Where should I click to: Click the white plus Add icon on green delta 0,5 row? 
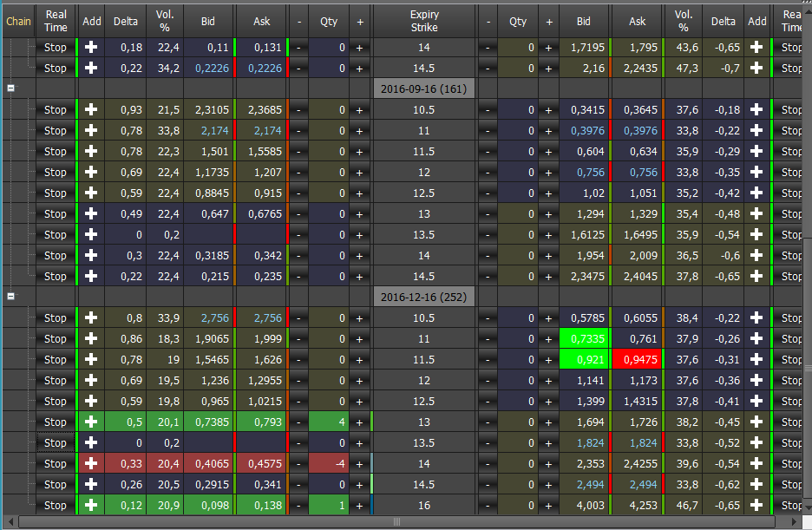[x=91, y=422]
